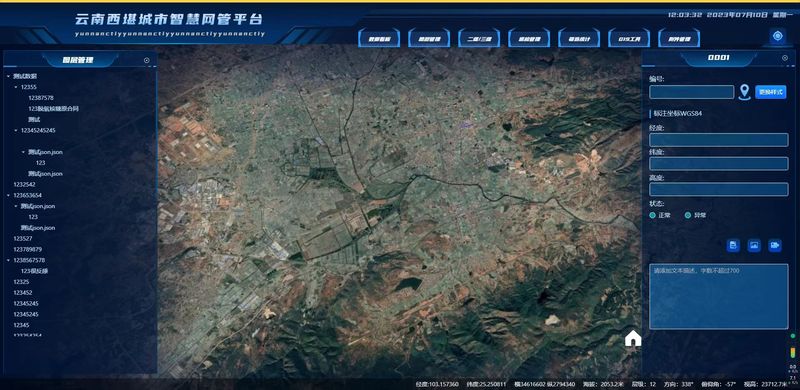Click the round target icon at top right
The image size is (800, 390).
point(778,36)
